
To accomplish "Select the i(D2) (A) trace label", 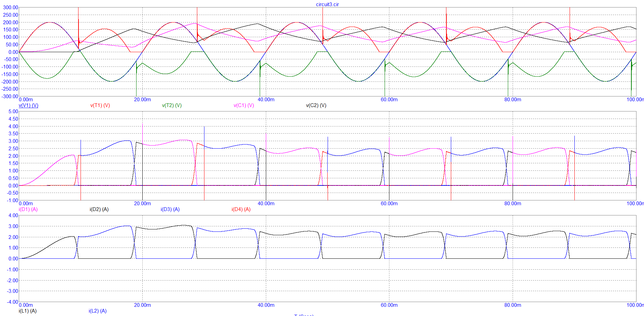I will (99, 209).
